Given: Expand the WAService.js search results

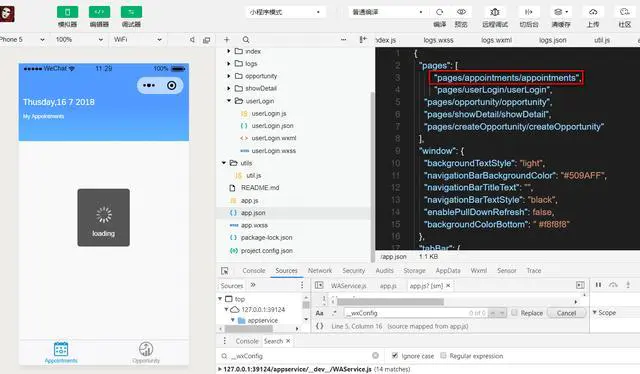Looking at the screenshot, I should (220, 369).
